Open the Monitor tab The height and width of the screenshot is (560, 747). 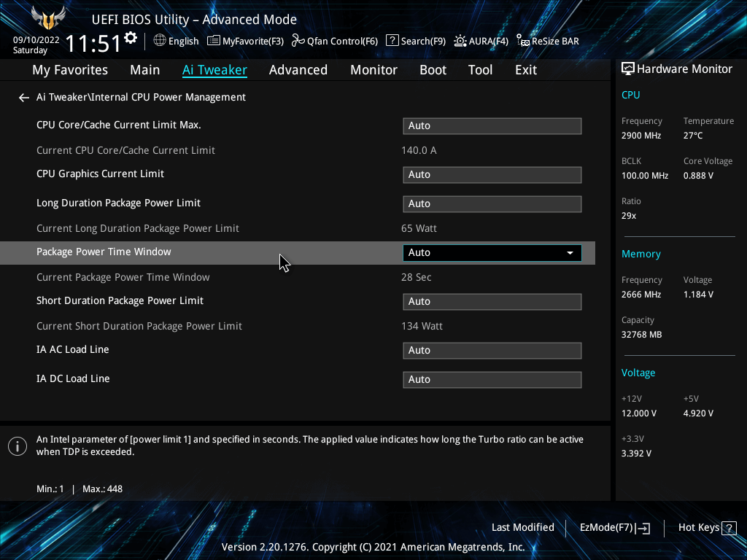374,70
